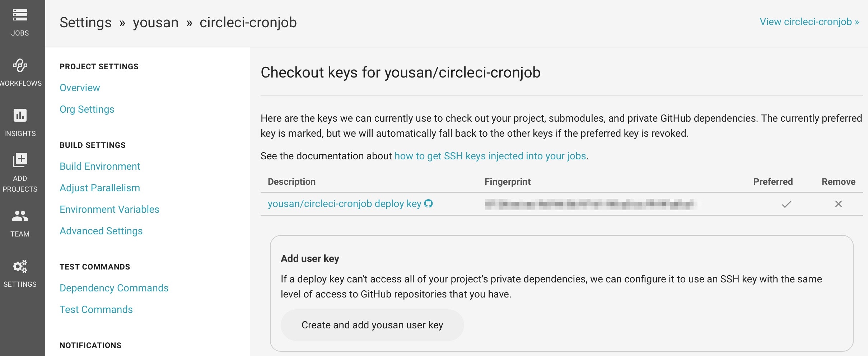Go to Adjust Parallelism
This screenshot has width=868, height=356.
tap(100, 188)
